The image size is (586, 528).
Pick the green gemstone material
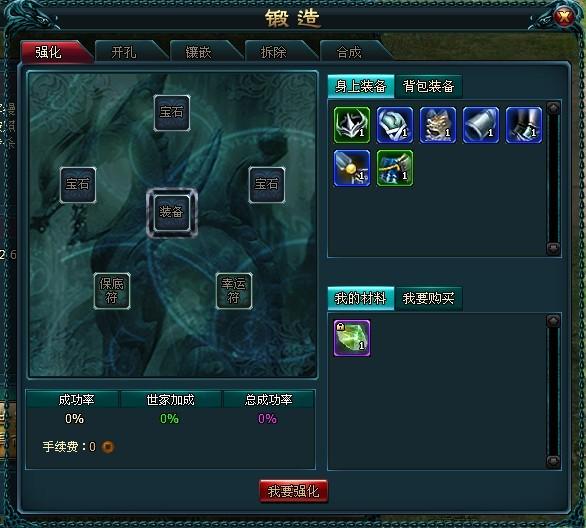352,338
